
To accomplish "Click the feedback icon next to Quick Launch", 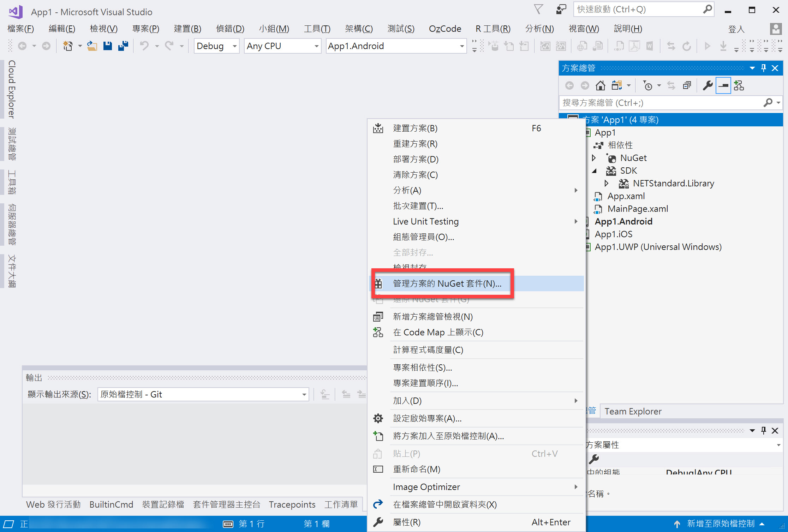I will (x=561, y=9).
